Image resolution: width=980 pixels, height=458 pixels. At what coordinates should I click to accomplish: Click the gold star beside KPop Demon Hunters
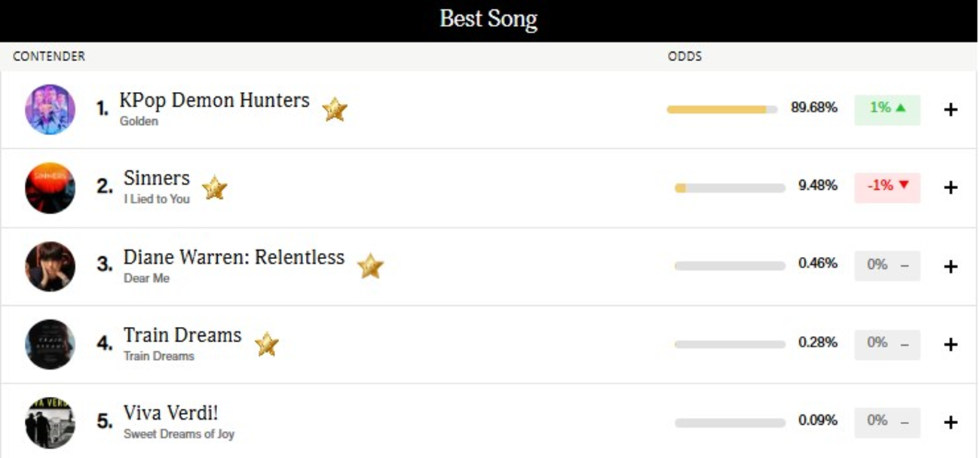pyautogui.click(x=335, y=110)
